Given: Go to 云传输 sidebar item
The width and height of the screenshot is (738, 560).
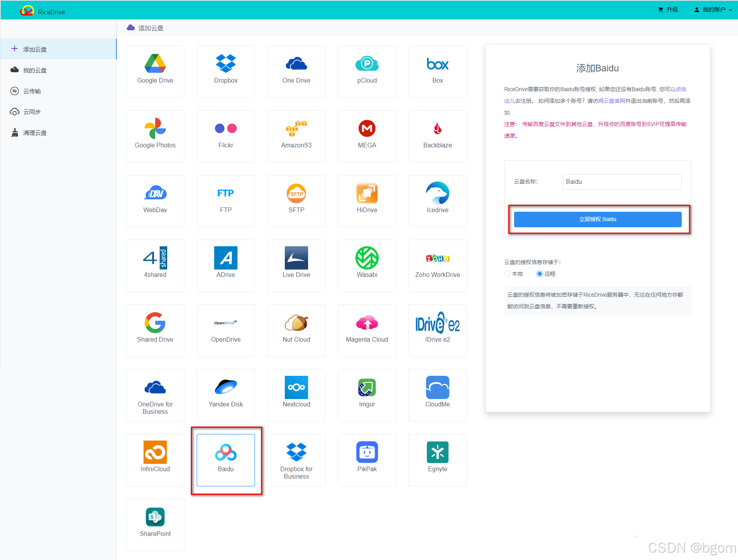Looking at the screenshot, I should tap(58, 91).
